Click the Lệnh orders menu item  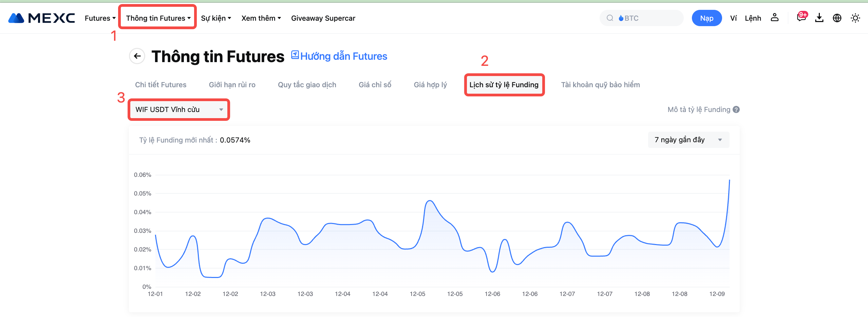[753, 18]
